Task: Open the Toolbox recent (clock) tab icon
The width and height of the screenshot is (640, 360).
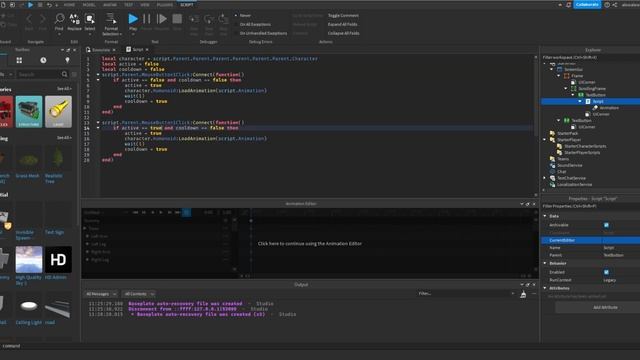Action: [43, 60]
